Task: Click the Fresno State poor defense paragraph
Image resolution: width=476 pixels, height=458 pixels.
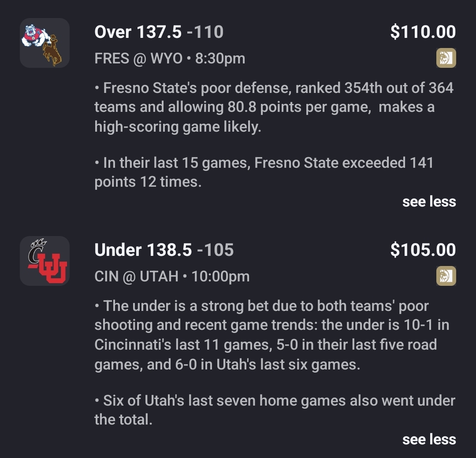Action: coord(273,107)
